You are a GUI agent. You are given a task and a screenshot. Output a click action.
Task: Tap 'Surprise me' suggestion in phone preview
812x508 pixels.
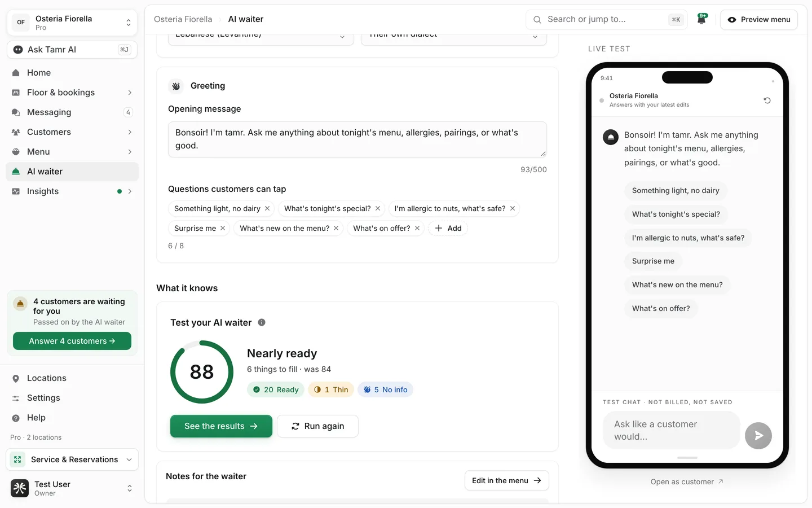point(653,261)
